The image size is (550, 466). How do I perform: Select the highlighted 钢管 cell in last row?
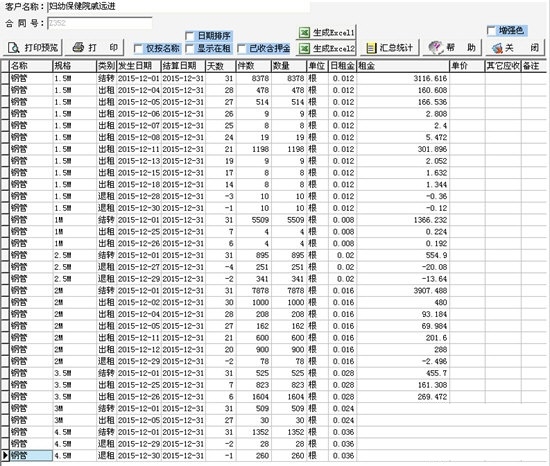[31, 455]
